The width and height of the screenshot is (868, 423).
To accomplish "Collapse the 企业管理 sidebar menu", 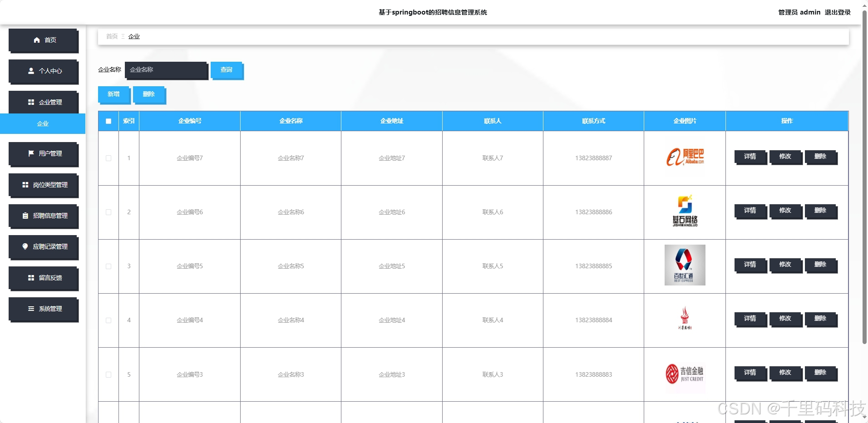I will [x=44, y=102].
